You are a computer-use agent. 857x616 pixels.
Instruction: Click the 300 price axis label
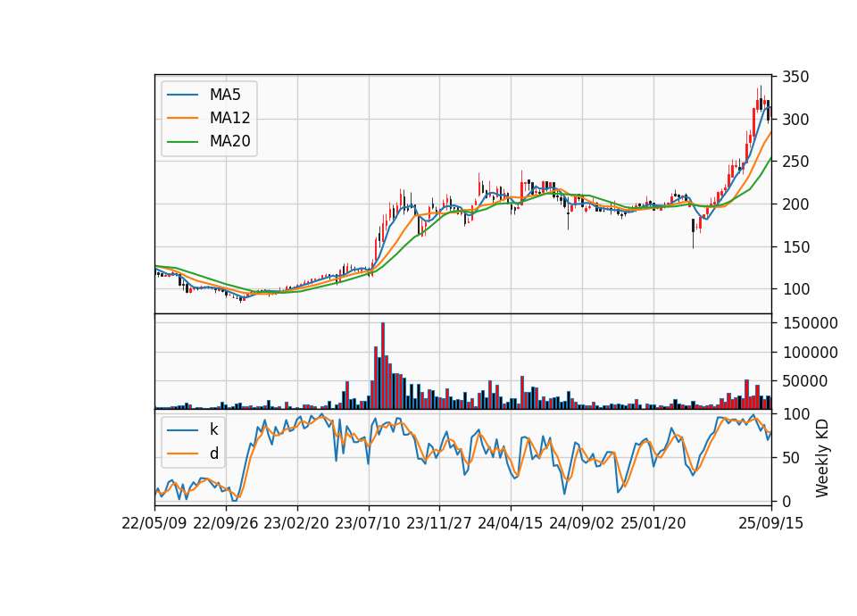(795, 119)
